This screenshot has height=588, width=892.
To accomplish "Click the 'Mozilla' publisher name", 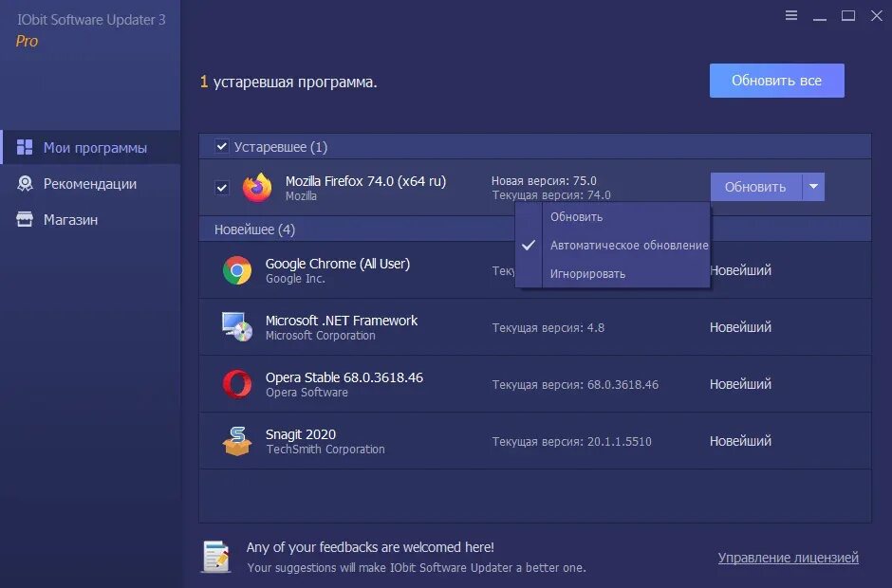I will (x=301, y=195).
